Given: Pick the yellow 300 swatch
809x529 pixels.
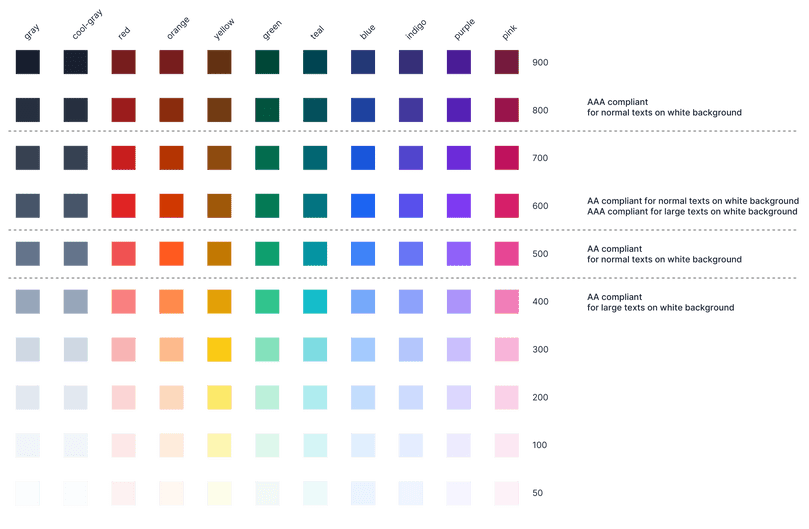Looking at the screenshot, I should [219, 349].
